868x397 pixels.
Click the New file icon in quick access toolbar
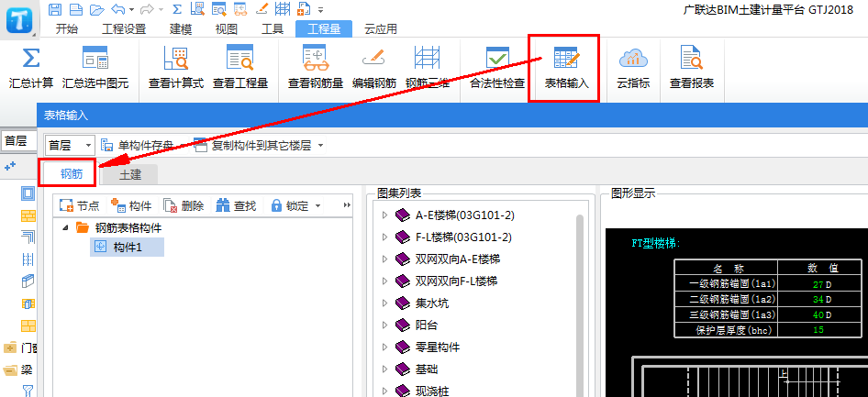coord(75,9)
